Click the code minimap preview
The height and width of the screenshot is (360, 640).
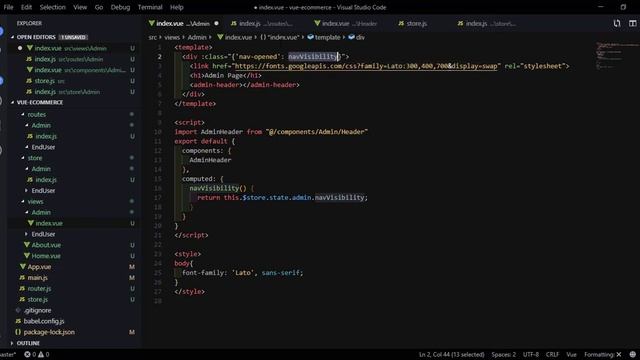pyautogui.click(x=616, y=55)
